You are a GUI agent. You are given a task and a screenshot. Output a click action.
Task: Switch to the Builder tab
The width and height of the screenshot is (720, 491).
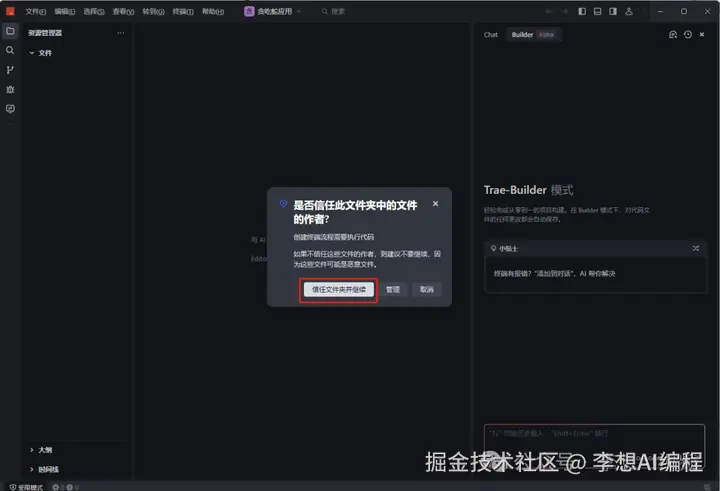[x=533, y=34]
